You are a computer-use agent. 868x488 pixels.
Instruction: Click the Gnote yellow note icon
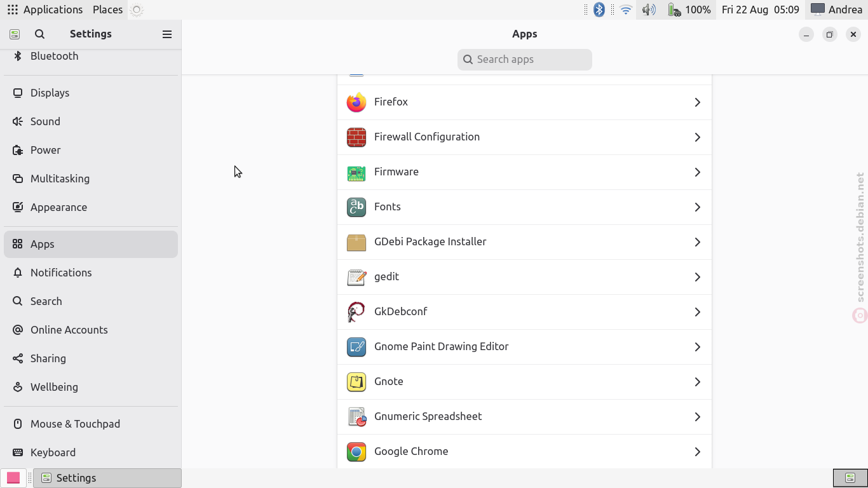[x=356, y=382]
